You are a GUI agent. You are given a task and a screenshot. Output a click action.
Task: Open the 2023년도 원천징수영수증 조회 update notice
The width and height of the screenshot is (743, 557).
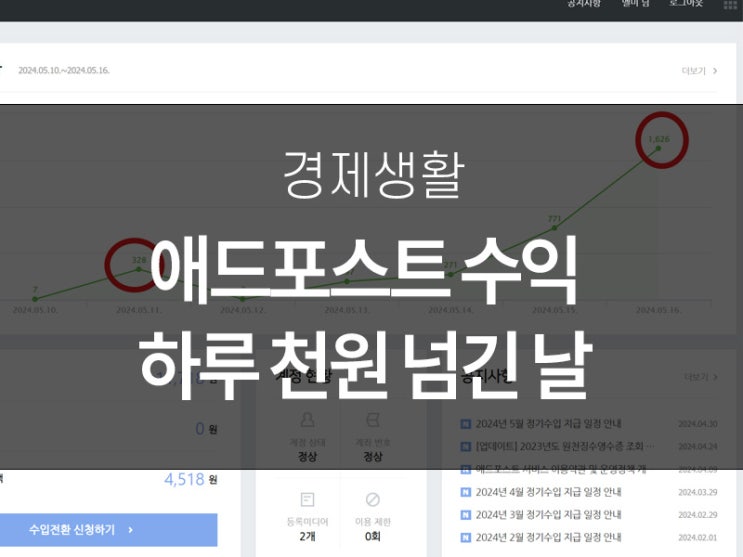tap(565, 446)
